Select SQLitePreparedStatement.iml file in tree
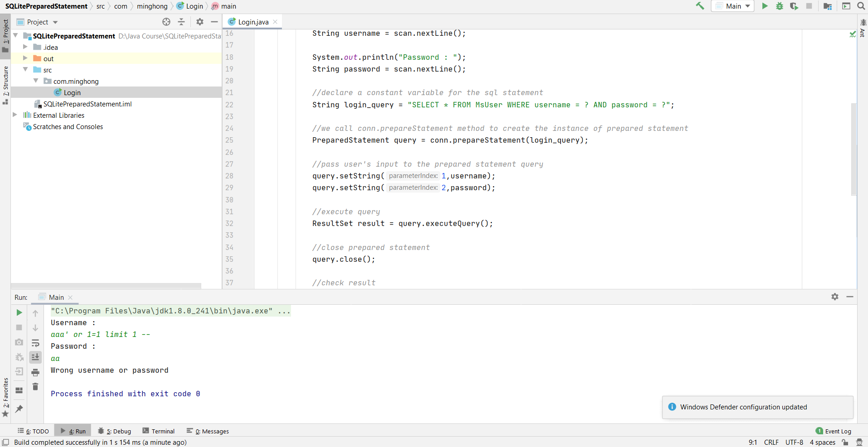This screenshot has height=447, width=868. 87,104
